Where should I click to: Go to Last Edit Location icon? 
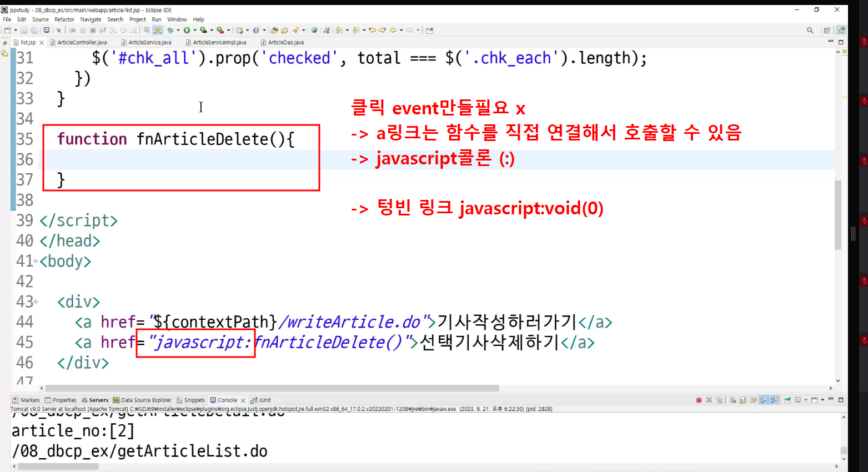(372, 31)
